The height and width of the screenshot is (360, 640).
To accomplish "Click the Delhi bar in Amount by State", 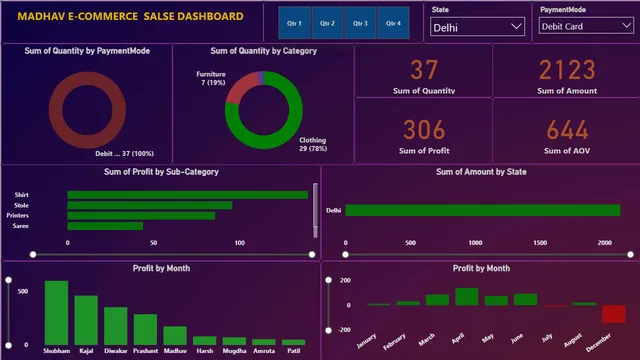I will point(483,211).
